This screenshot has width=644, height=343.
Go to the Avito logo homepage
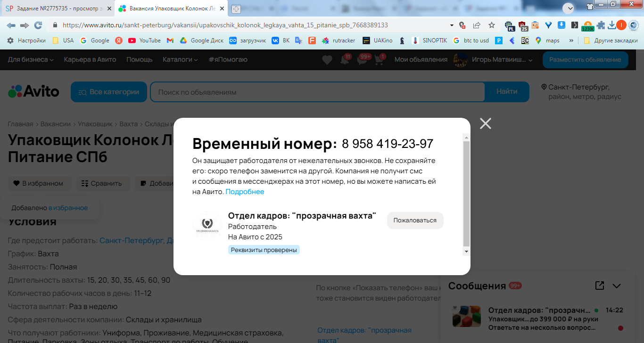pyautogui.click(x=34, y=91)
